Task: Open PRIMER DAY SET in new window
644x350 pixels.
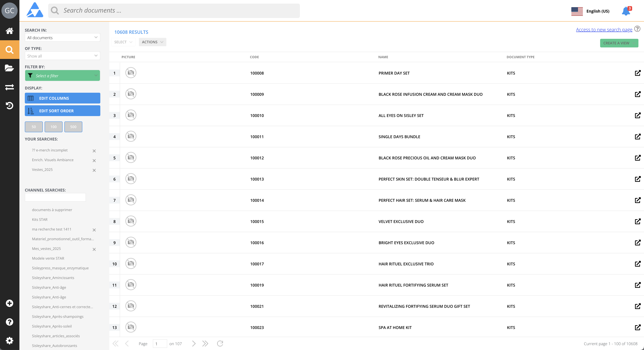Action: pos(638,73)
